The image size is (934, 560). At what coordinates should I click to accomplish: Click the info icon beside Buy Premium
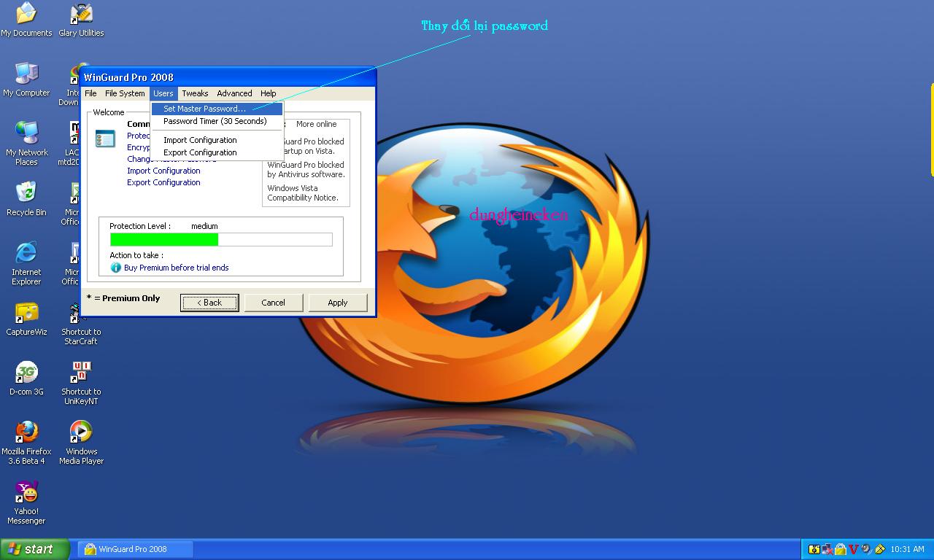pyautogui.click(x=115, y=268)
